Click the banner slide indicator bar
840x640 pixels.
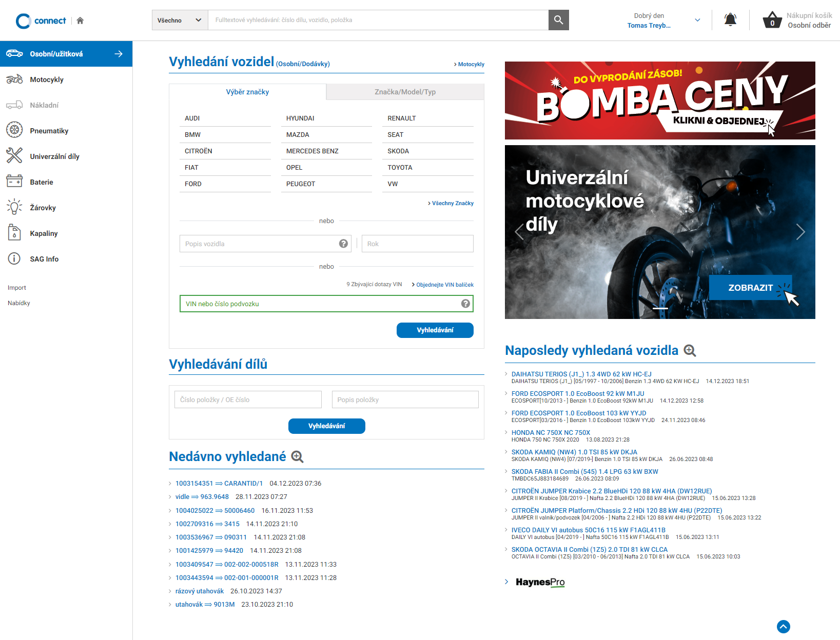click(660, 308)
